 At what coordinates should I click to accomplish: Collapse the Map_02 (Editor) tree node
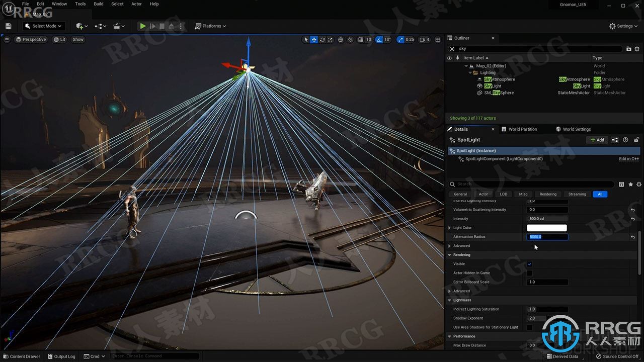coord(466,66)
